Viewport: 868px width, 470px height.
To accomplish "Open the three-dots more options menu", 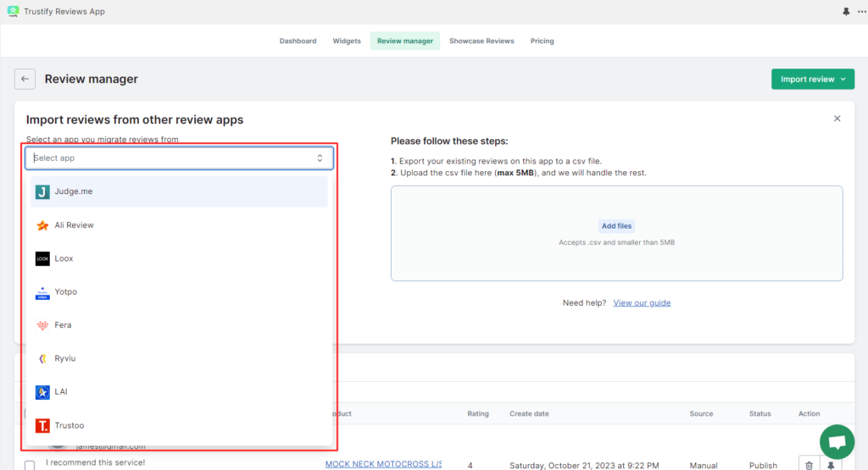I will click(x=862, y=12).
